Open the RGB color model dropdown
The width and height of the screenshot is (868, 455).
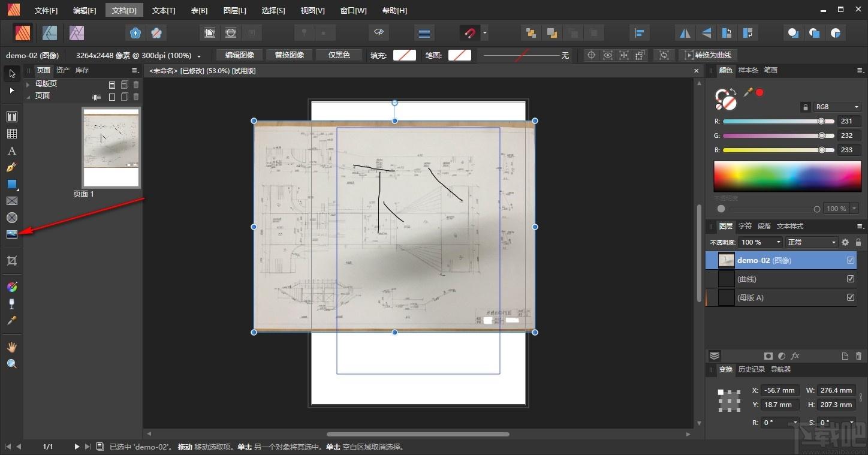click(x=837, y=107)
